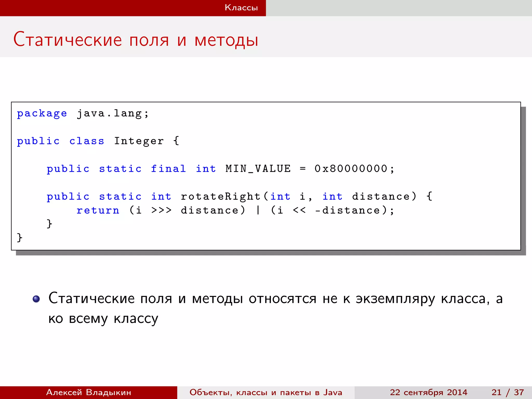Image resolution: width=532 pixels, height=399 pixels.
Task: Click the 'Классы' section header
Action: click(x=241, y=8)
